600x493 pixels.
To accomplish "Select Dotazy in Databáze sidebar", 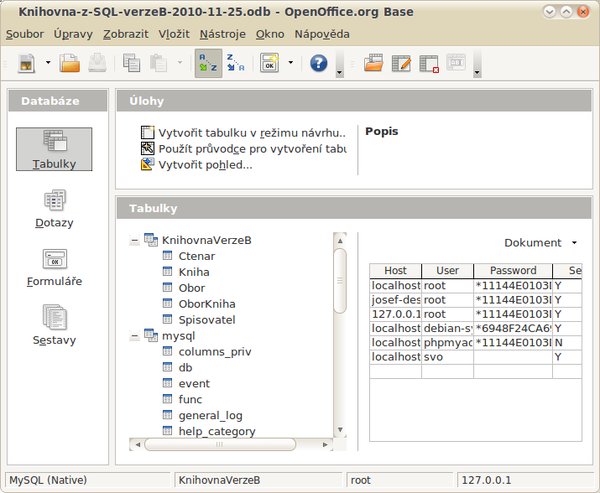I will point(54,209).
